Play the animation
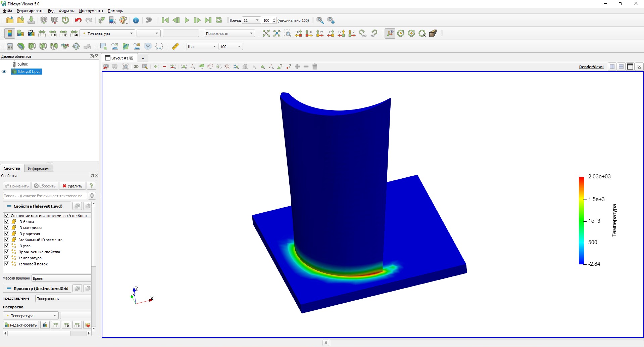 click(x=187, y=20)
